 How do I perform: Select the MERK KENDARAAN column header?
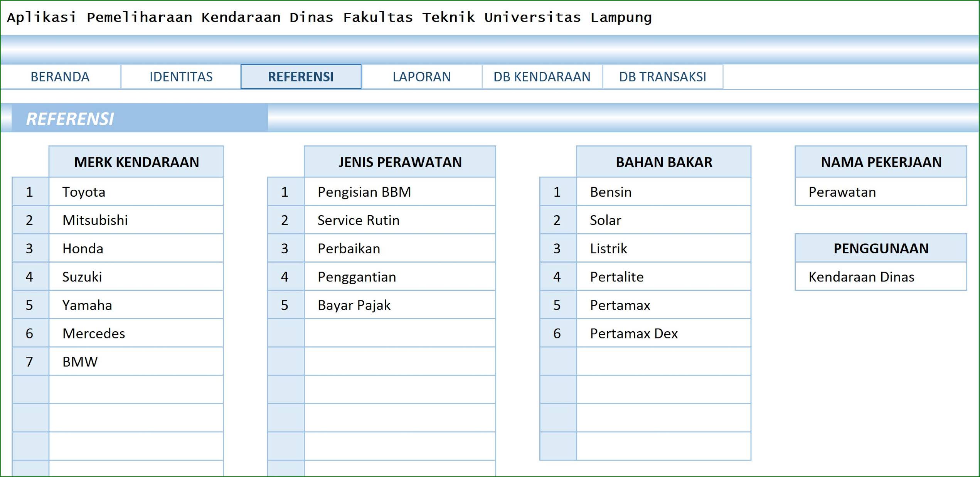[136, 162]
